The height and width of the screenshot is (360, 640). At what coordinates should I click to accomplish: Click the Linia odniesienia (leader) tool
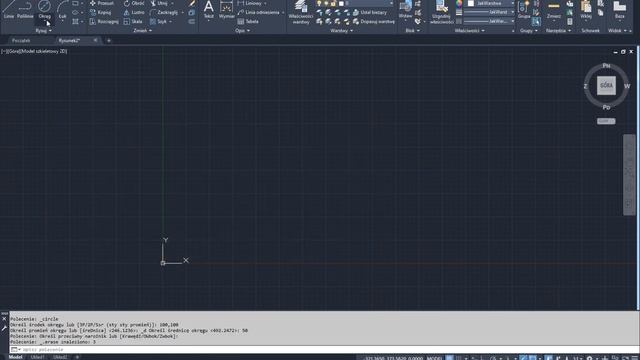pos(258,12)
